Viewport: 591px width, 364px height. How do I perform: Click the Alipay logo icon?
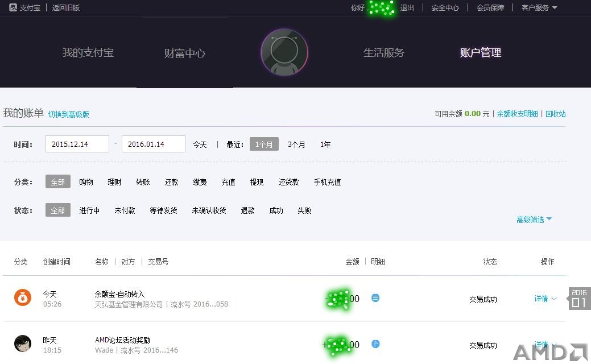point(13,7)
